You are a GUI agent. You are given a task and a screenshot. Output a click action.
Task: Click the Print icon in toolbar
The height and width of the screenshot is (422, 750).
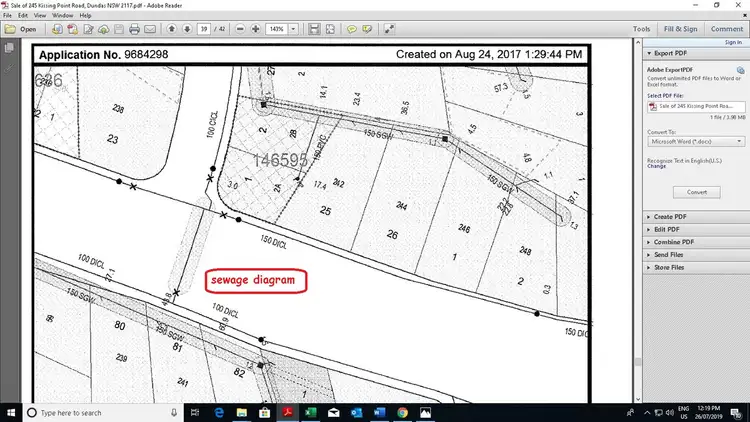tap(132, 30)
